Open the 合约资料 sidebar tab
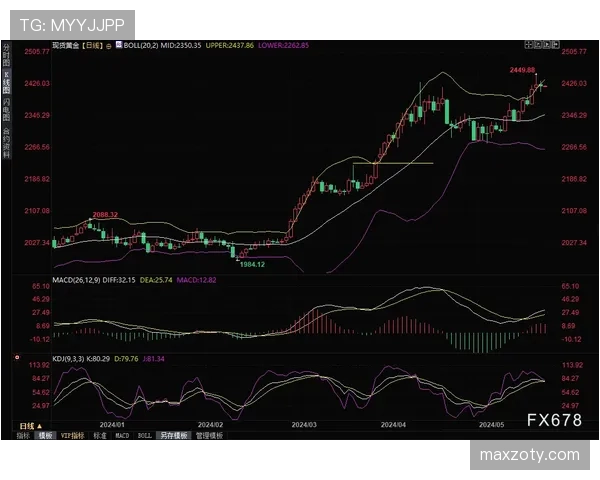The height and width of the screenshot is (480, 600). (7, 142)
